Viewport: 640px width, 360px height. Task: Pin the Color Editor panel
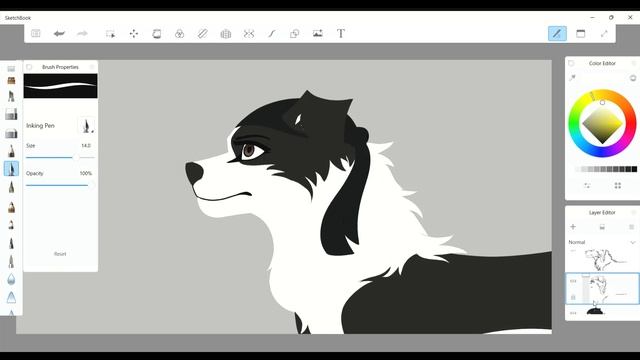coord(571,63)
